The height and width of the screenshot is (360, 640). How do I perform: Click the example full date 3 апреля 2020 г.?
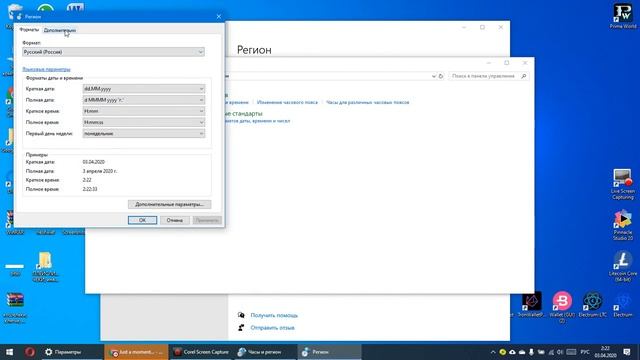(100, 171)
